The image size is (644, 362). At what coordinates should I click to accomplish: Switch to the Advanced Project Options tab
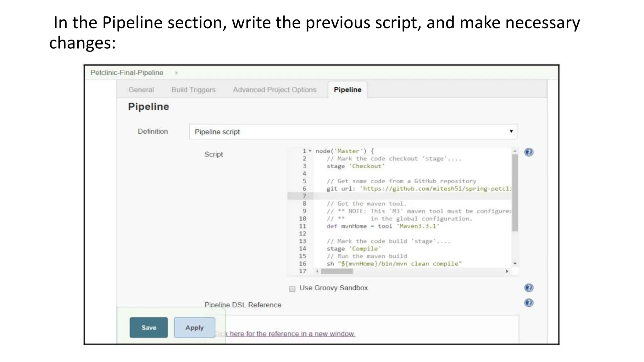pyautogui.click(x=275, y=90)
